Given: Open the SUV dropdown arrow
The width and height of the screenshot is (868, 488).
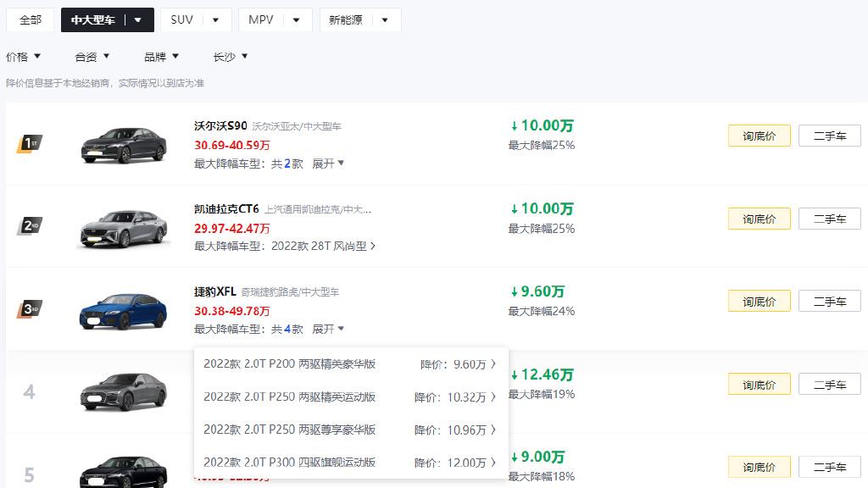Looking at the screenshot, I should 216,20.
